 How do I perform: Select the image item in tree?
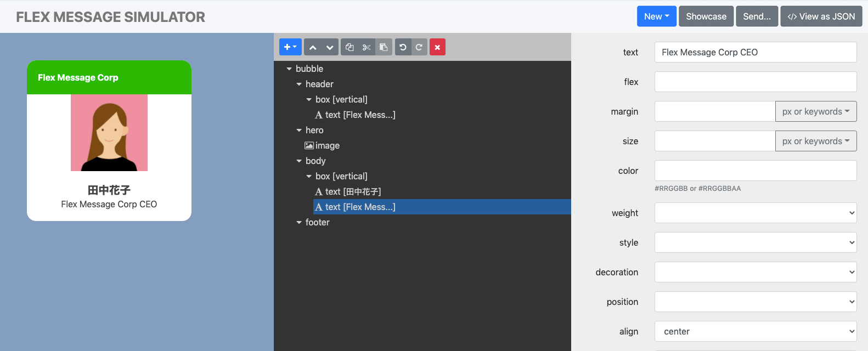click(x=327, y=146)
